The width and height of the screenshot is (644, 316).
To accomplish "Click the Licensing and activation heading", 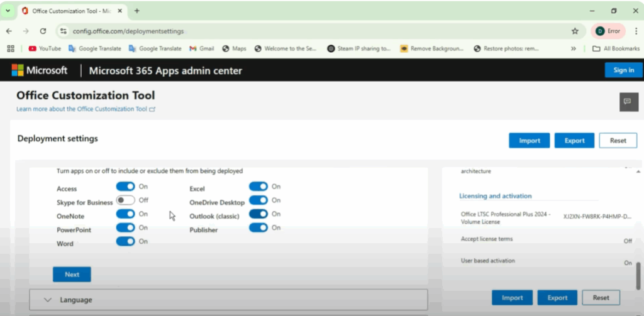I will [496, 196].
